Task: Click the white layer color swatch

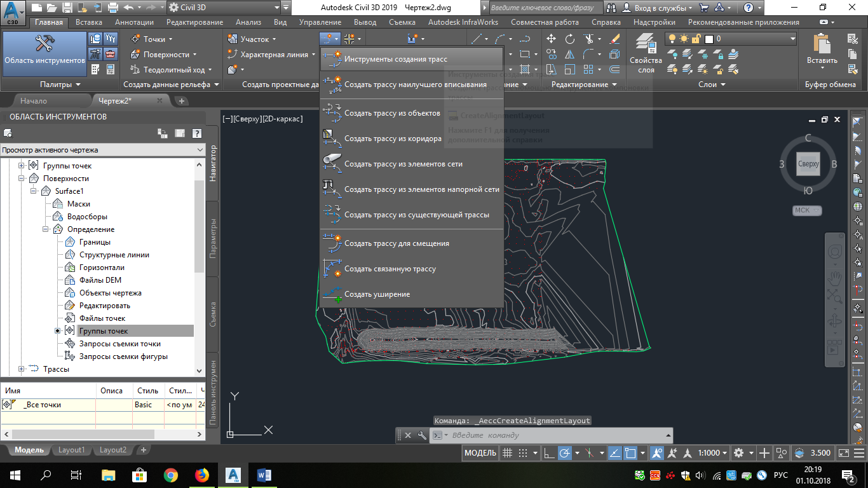Action: [709, 39]
